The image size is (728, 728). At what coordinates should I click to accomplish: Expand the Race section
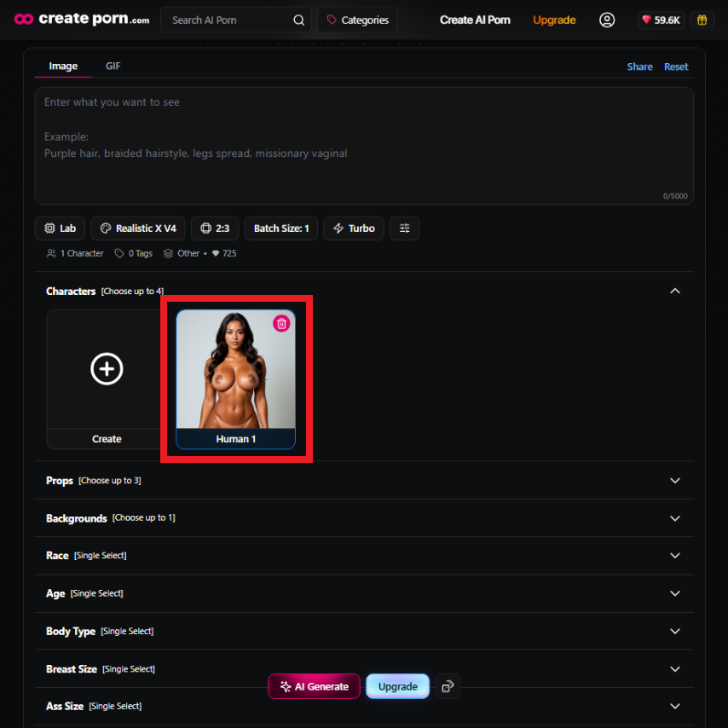675,556
